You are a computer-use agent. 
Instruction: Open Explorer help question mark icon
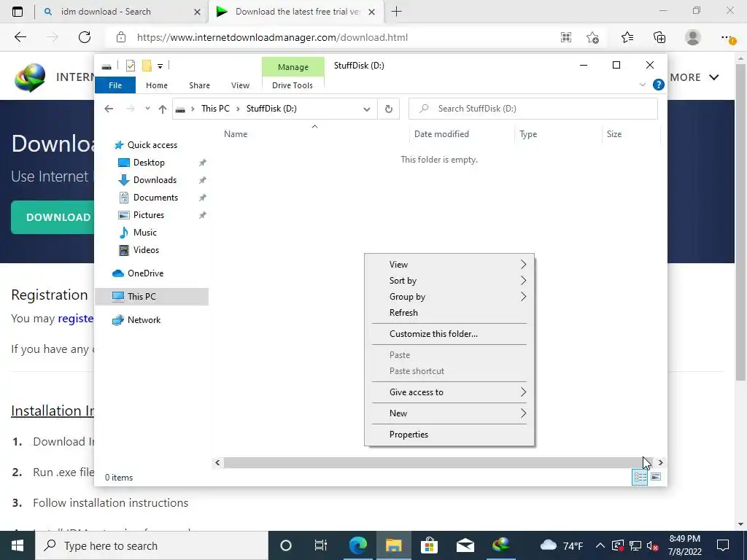(659, 85)
